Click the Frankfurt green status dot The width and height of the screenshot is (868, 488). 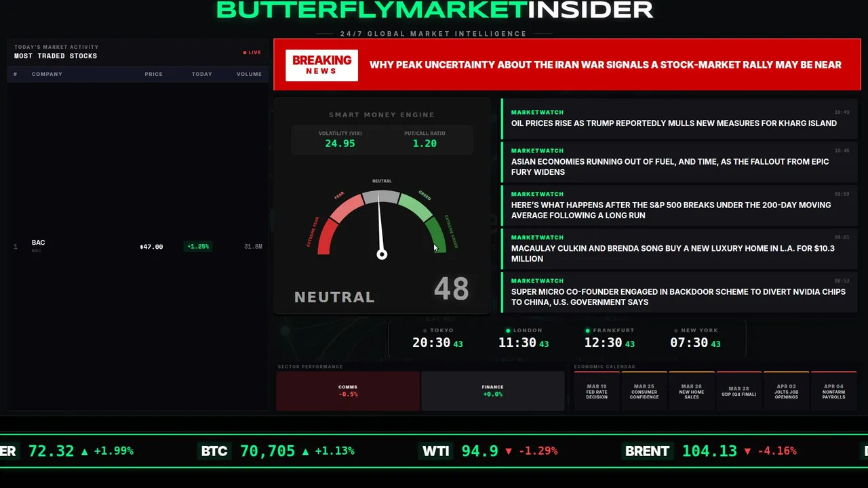(587, 331)
